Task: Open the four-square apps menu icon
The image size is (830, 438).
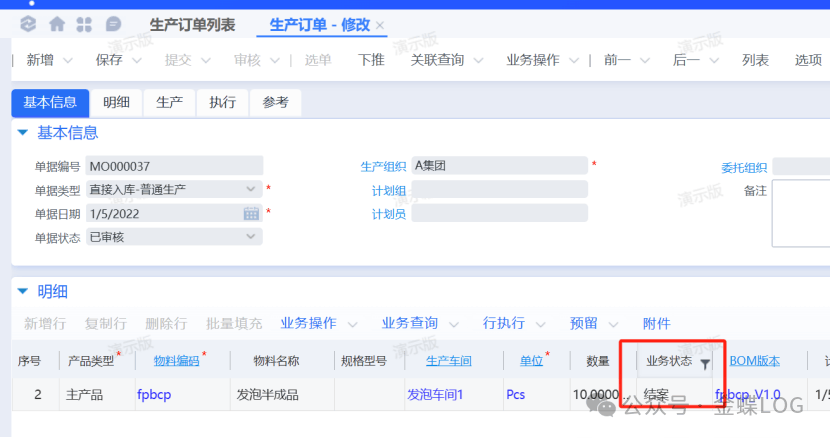Action: [x=85, y=24]
